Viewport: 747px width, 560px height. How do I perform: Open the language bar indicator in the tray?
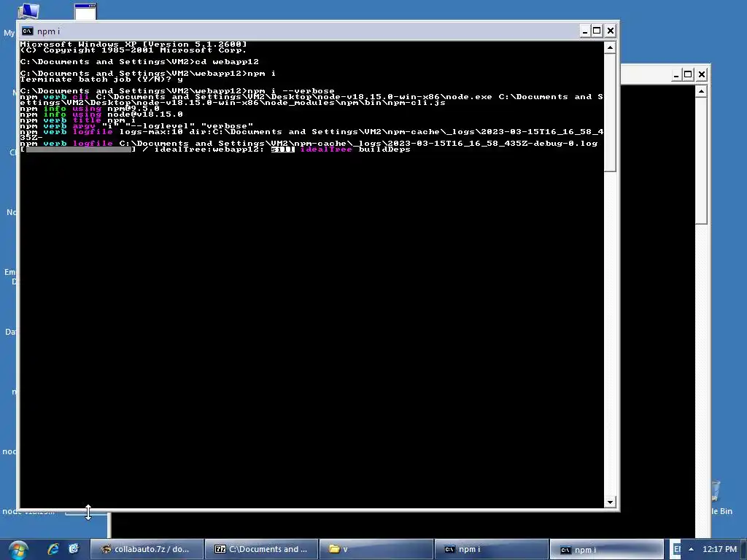click(676, 550)
